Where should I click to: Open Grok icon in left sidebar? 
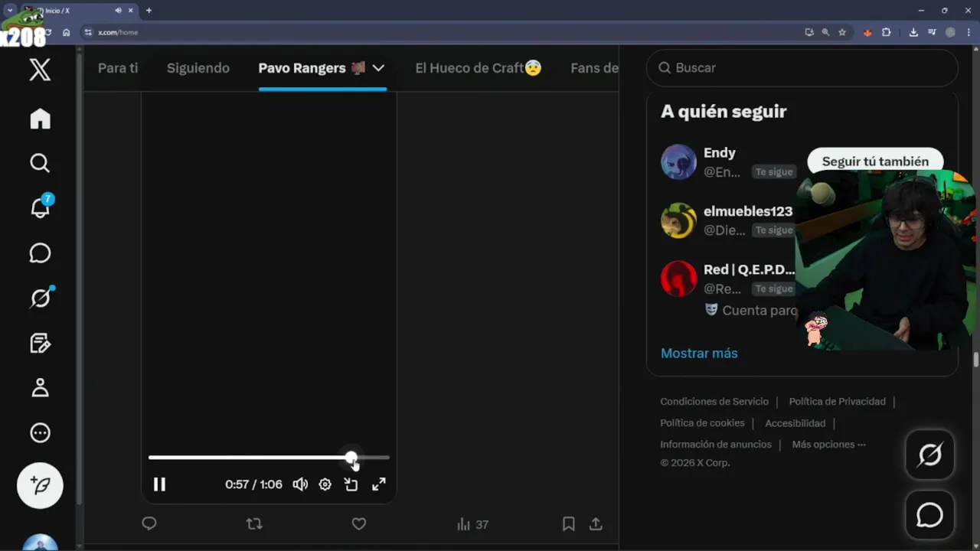(x=40, y=298)
